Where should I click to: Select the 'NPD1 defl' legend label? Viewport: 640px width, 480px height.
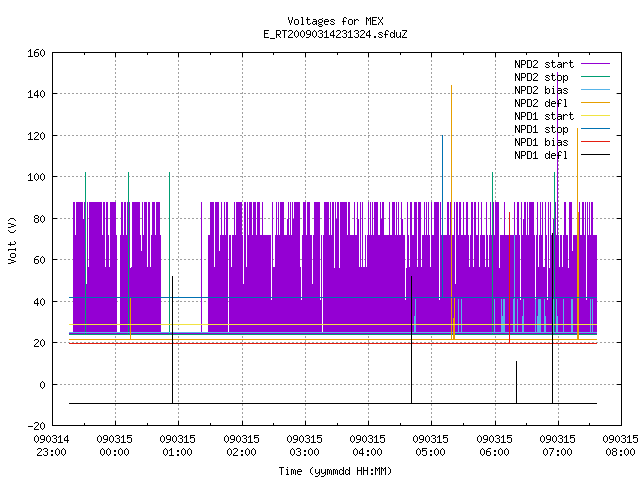tap(541, 155)
